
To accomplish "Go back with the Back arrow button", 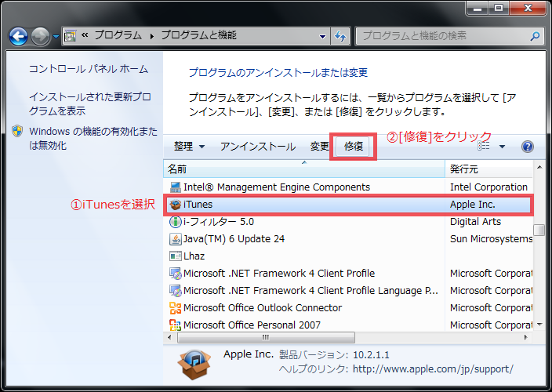I will [x=18, y=36].
